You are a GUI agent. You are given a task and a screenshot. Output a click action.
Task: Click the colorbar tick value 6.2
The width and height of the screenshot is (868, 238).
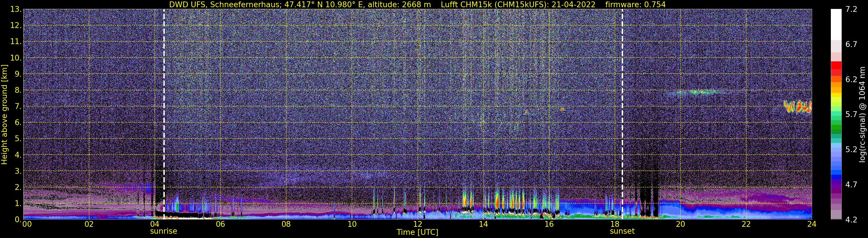coord(851,80)
